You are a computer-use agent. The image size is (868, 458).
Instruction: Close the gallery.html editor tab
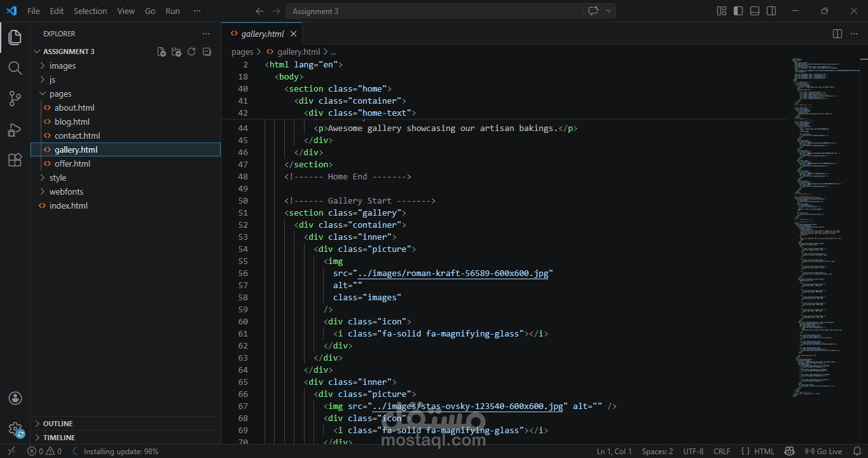(x=293, y=34)
